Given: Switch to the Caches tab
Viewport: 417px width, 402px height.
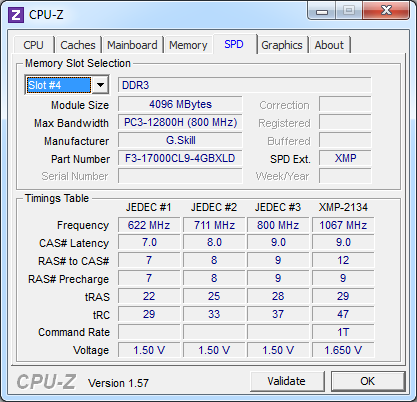Looking at the screenshot, I should pyautogui.click(x=78, y=45).
